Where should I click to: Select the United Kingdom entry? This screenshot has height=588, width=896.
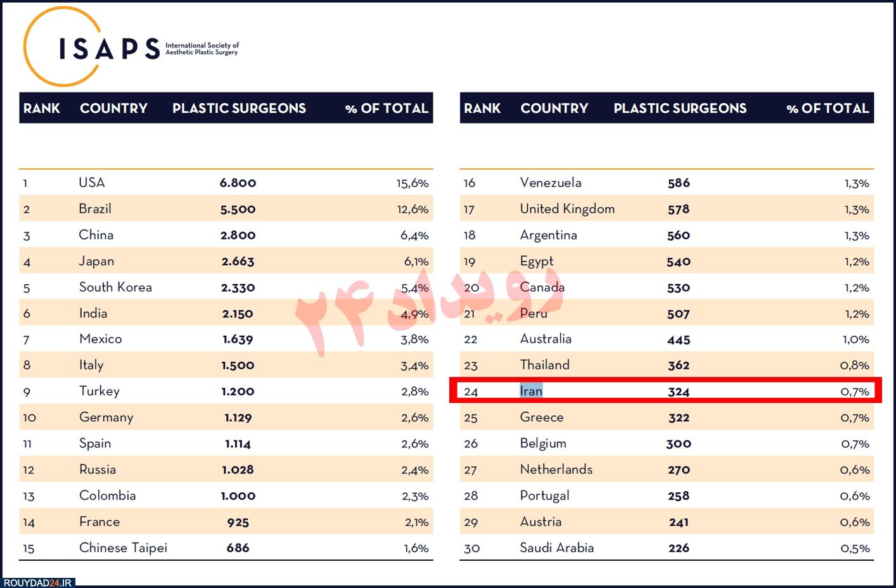point(567,209)
